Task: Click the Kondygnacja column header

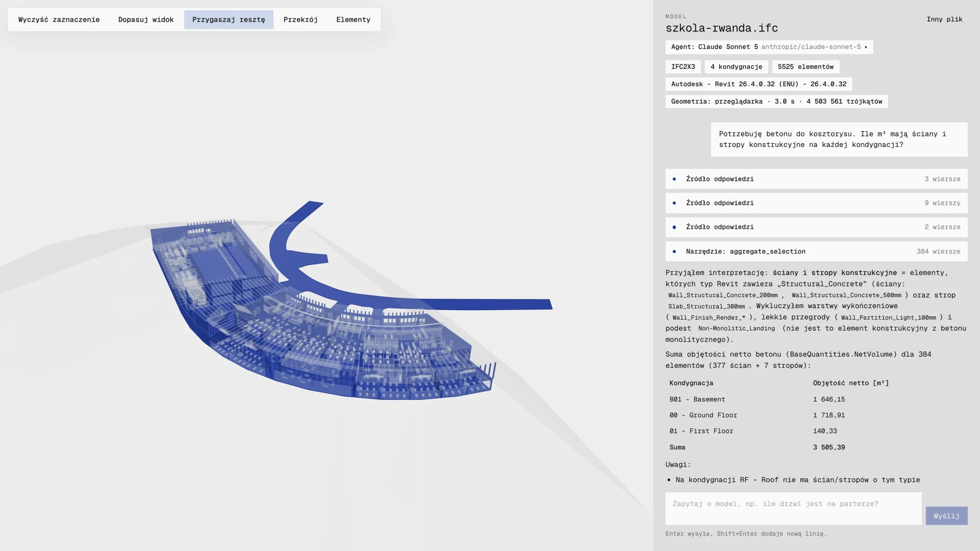Action: tap(691, 383)
